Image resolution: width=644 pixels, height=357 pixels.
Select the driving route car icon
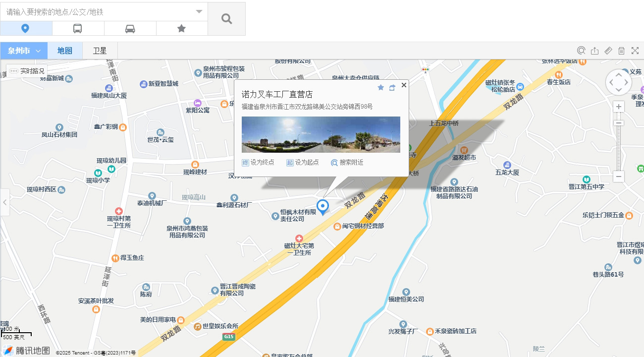coord(130,29)
